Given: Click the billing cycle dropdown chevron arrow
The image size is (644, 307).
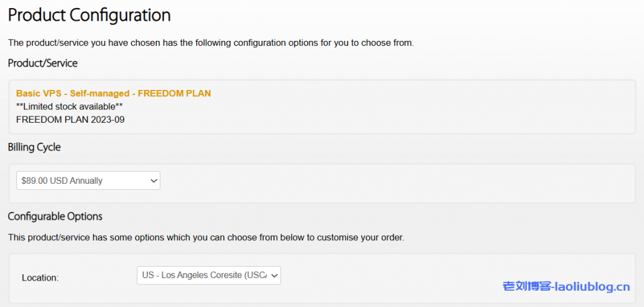Looking at the screenshot, I should (153, 181).
